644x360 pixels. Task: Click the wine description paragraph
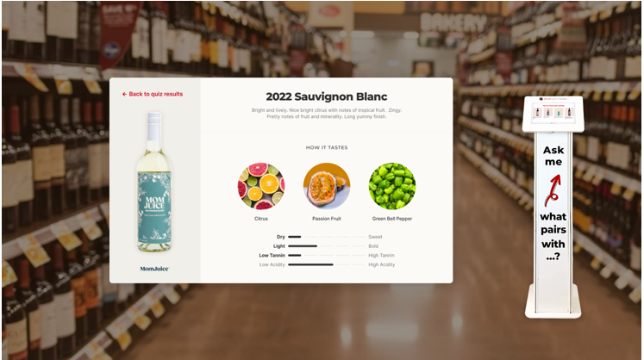click(327, 114)
